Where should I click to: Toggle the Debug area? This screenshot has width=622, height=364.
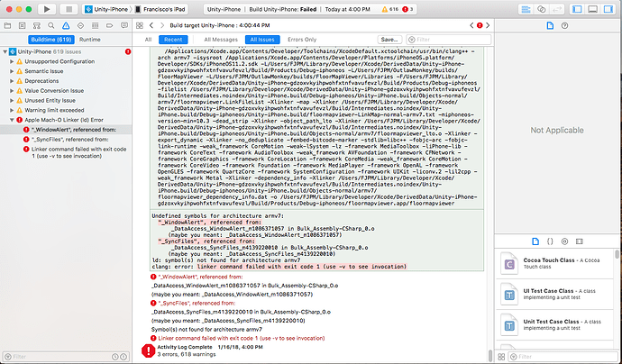coord(592,9)
